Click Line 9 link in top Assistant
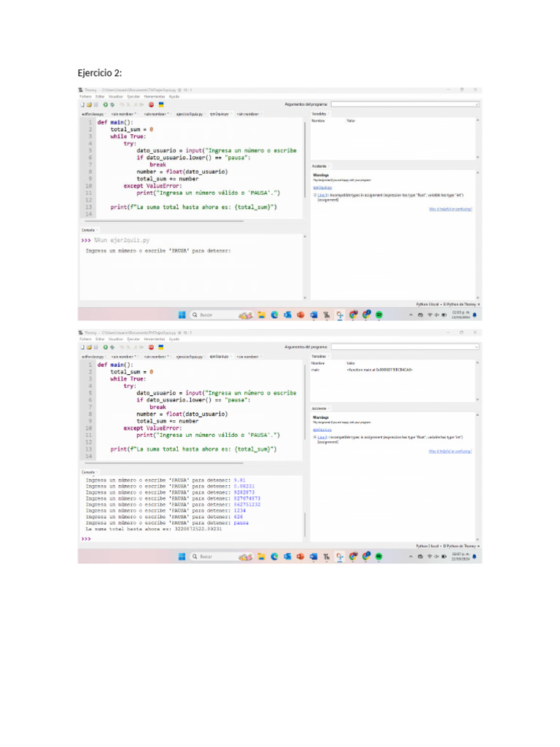Viewport: 560px width, 747px height. click(x=322, y=196)
